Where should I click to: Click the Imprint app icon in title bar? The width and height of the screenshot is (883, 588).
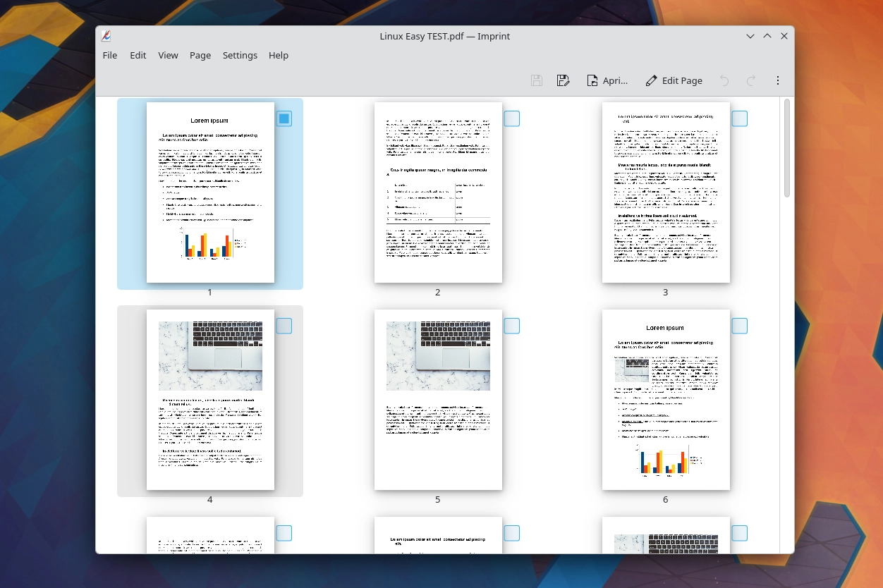[106, 36]
